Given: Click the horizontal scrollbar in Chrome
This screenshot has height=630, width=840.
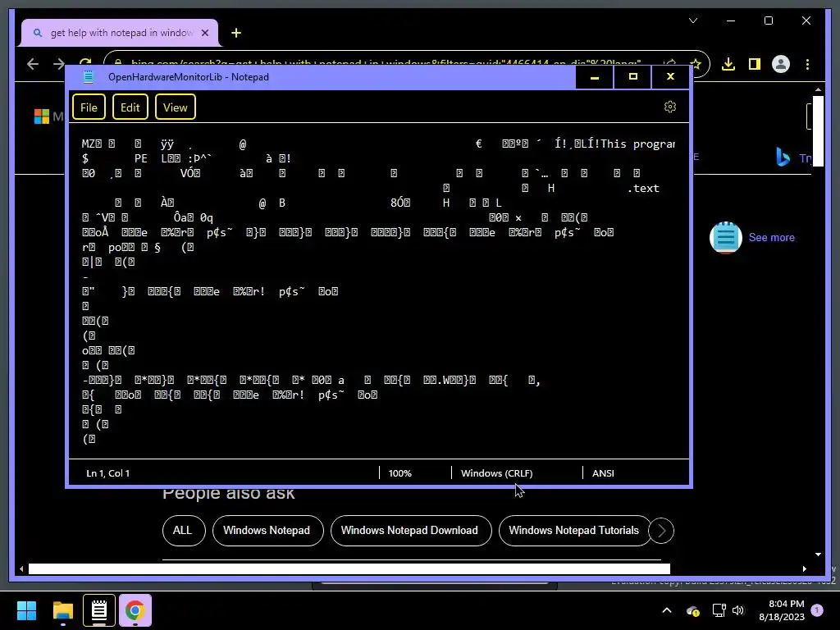Looking at the screenshot, I should coord(349,569).
